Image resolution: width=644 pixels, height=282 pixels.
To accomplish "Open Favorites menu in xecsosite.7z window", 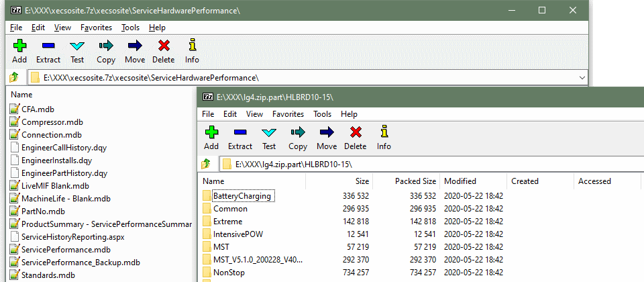I will (x=96, y=28).
